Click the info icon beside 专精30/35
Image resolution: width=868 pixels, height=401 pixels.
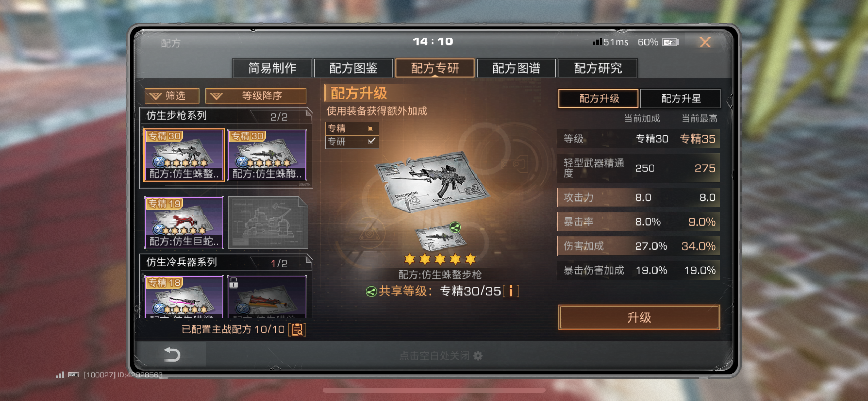point(511,291)
